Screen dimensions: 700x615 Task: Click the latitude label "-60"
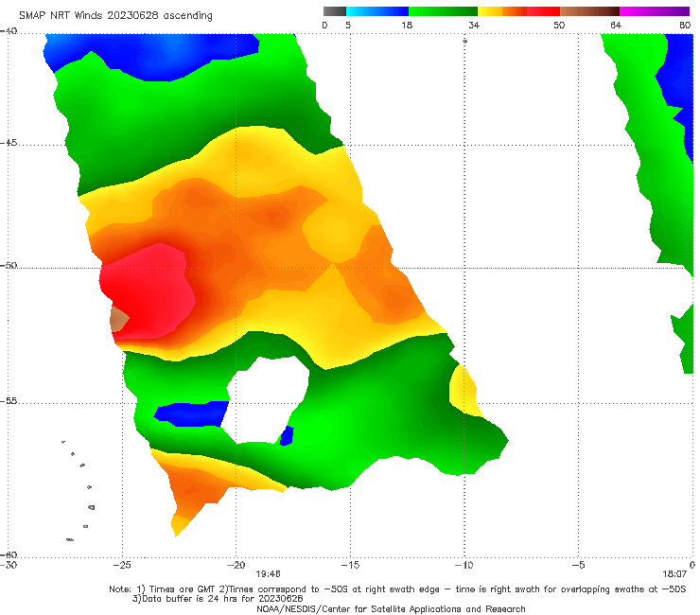point(9,554)
